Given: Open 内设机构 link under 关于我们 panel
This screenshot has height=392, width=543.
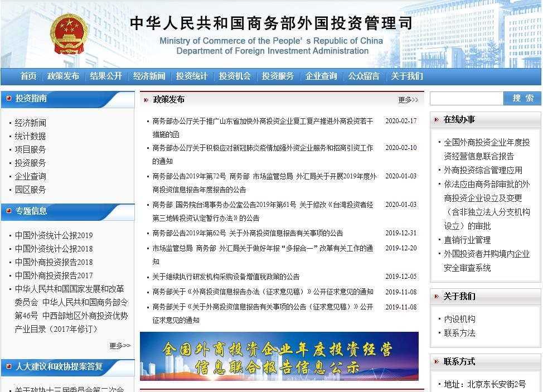Looking at the screenshot, I should click(459, 319).
